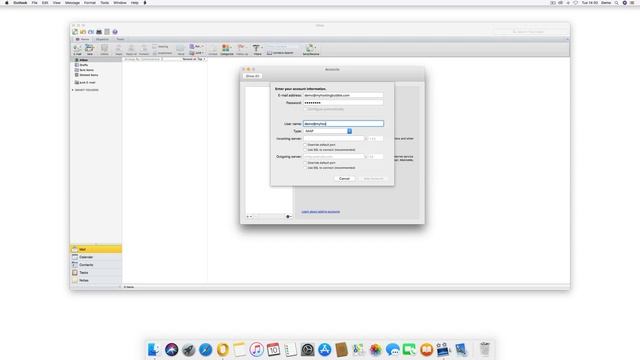
Task: Check Use SSL to connect under Incoming server
Action: pos(305,150)
